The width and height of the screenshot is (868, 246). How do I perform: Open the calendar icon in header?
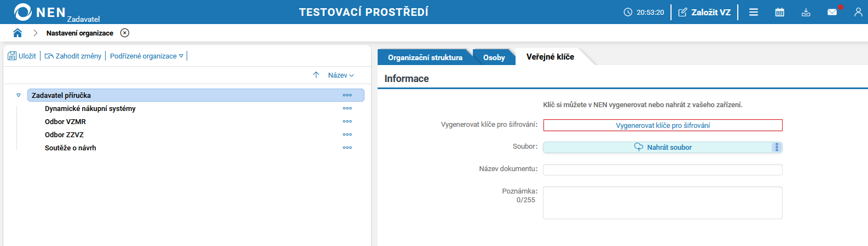click(x=780, y=12)
